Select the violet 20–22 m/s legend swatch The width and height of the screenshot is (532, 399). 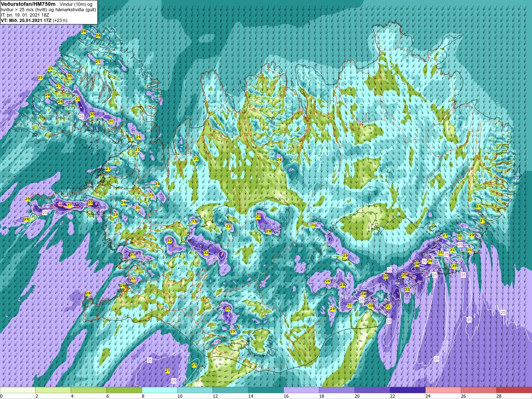[x=372, y=390]
